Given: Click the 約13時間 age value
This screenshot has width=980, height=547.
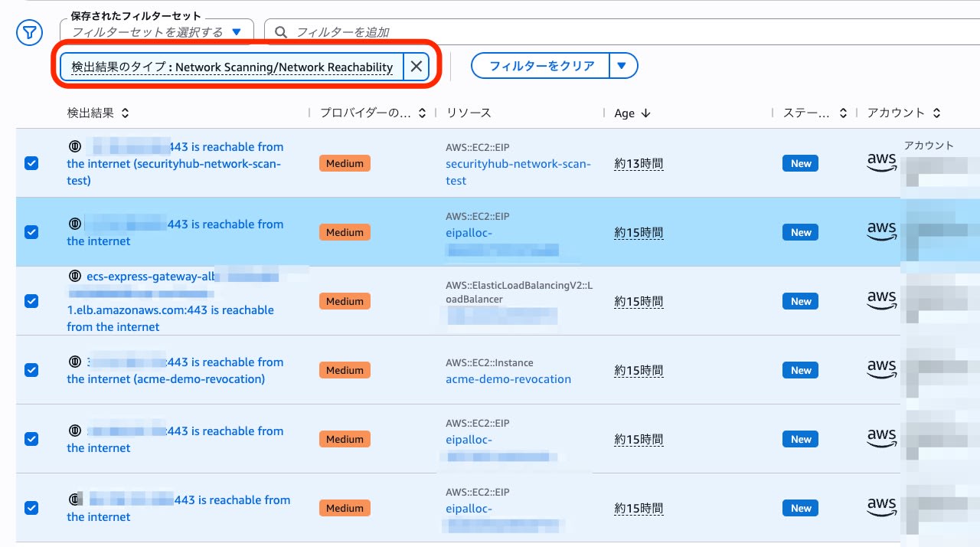Looking at the screenshot, I should 639,163.
